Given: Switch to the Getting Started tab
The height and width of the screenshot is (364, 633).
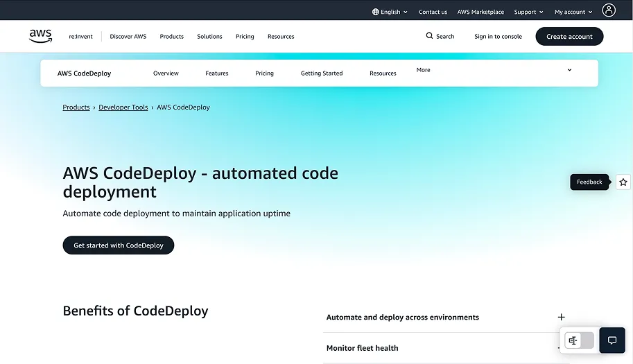Looking at the screenshot, I should [x=321, y=73].
